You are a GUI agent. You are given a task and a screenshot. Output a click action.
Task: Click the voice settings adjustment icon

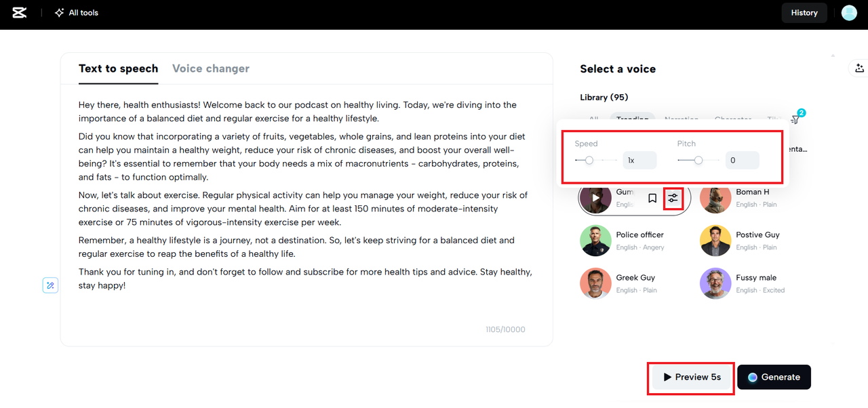(x=673, y=199)
